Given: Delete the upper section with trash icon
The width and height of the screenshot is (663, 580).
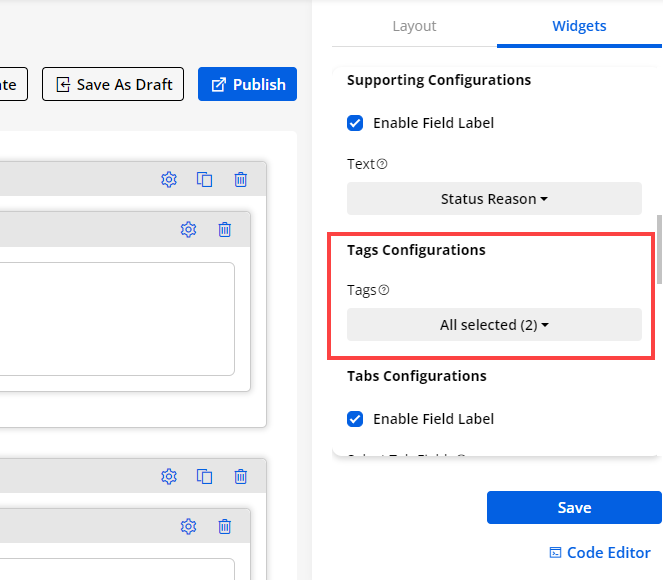Looking at the screenshot, I should click(240, 180).
